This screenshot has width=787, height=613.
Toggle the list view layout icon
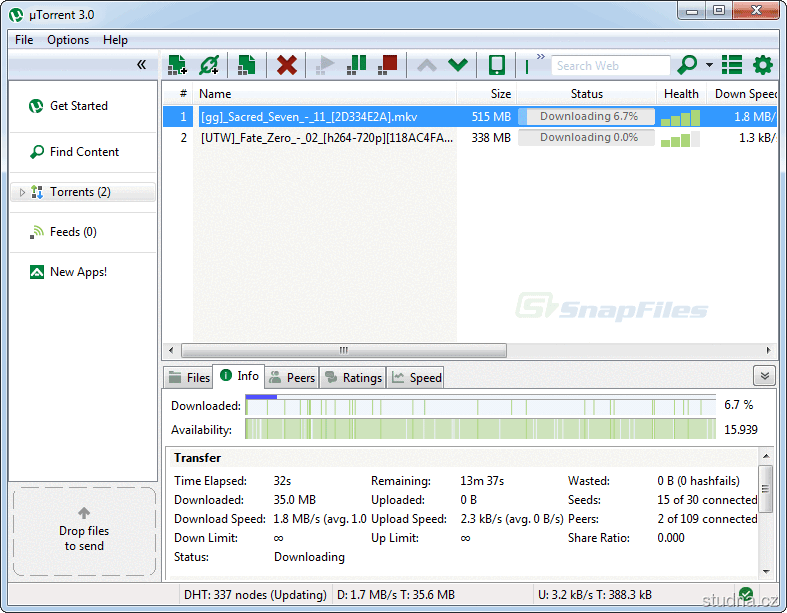tap(732, 65)
